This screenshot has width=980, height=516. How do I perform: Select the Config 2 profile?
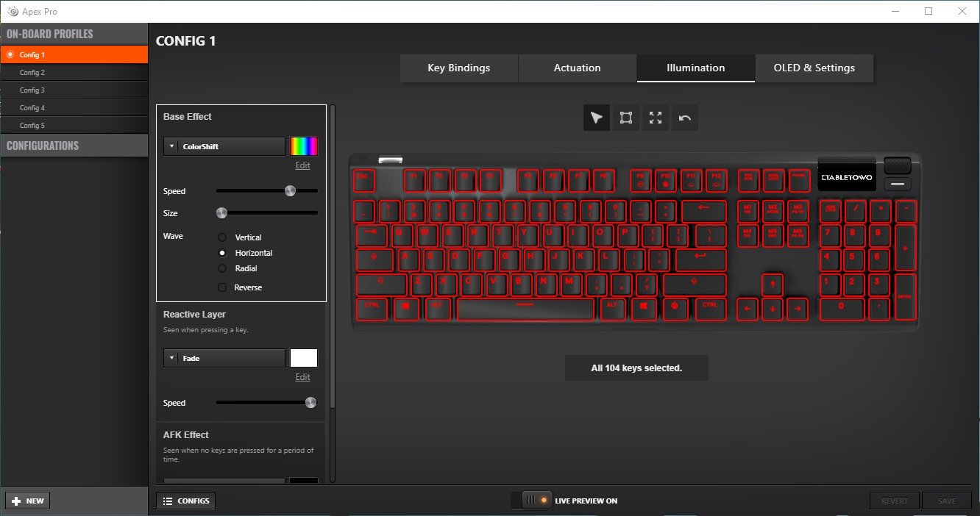tap(74, 72)
